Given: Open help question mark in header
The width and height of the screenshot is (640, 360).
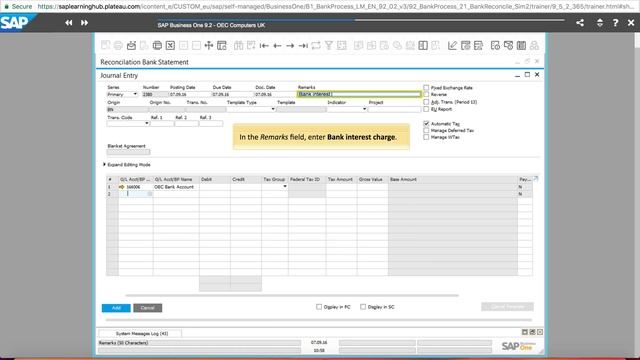Looking at the screenshot, I should (616, 23).
